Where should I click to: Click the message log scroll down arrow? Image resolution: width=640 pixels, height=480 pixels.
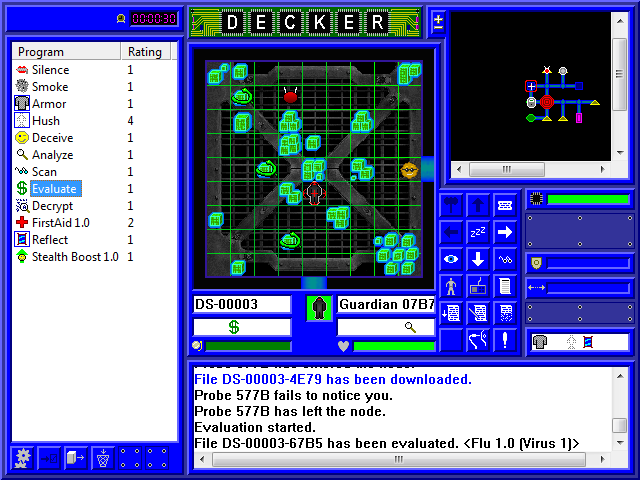(620, 442)
